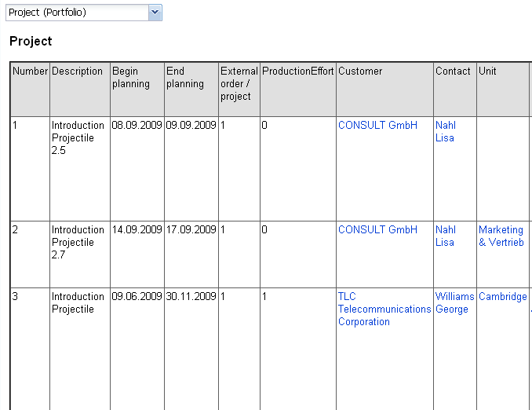Select the Begin planning column header
532x410 pixels.
click(131, 78)
